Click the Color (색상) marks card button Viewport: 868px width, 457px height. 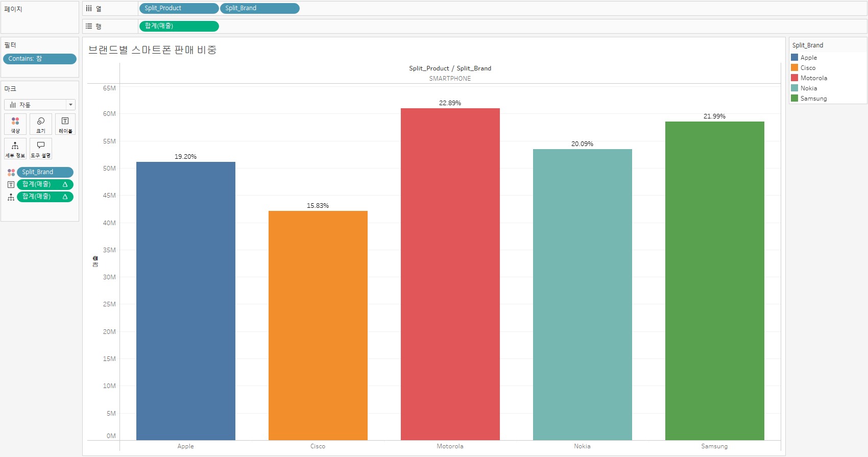pyautogui.click(x=15, y=124)
